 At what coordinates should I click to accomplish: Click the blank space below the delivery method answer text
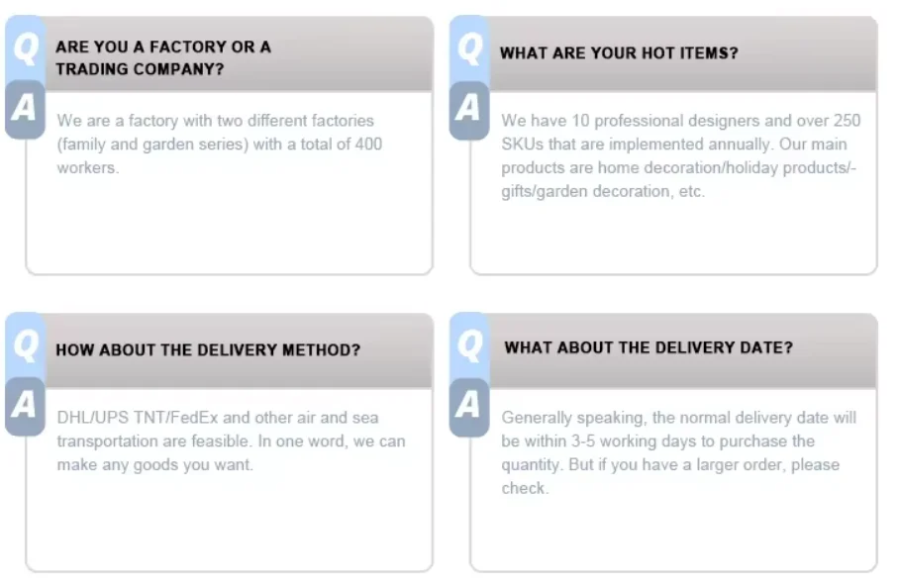point(229,520)
